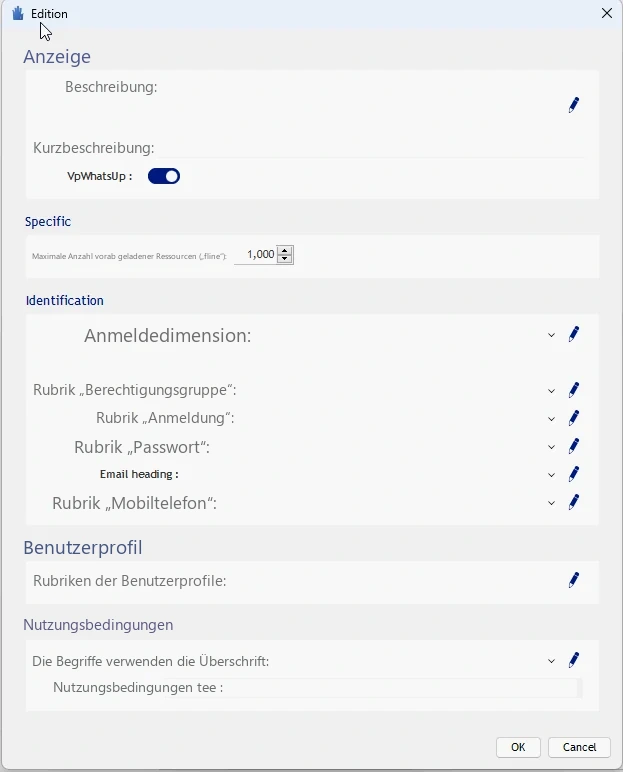Click pencil icon beside Rubrik Passwort

coord(574,446)
